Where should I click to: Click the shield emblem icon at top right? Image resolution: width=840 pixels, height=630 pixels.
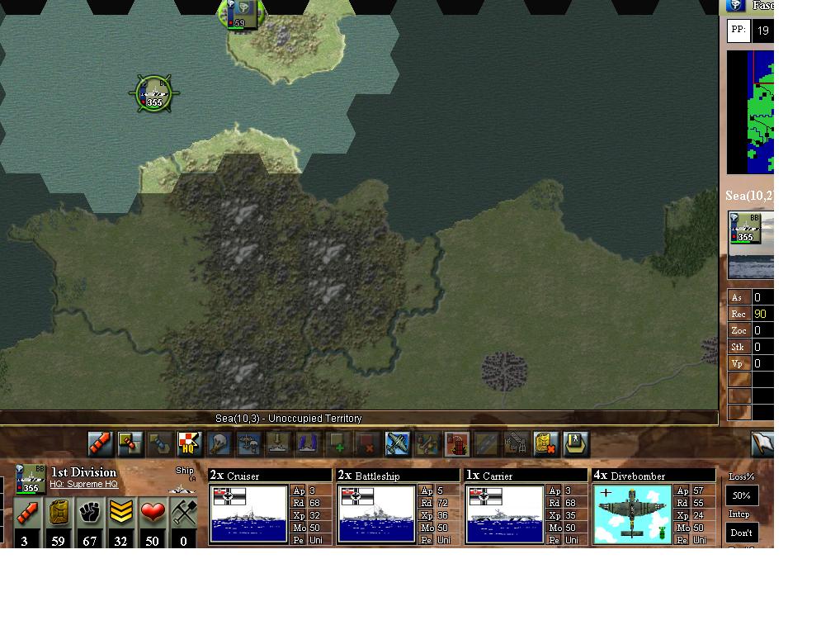pyautogui.click(x=737, y=5)
